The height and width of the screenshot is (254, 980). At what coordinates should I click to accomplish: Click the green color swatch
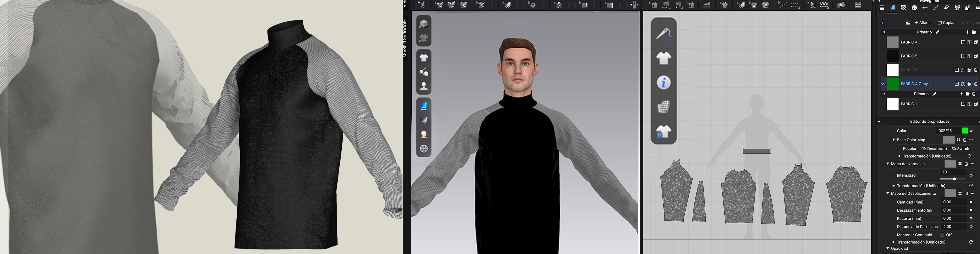pyautogui.click(x=965, y=131)
